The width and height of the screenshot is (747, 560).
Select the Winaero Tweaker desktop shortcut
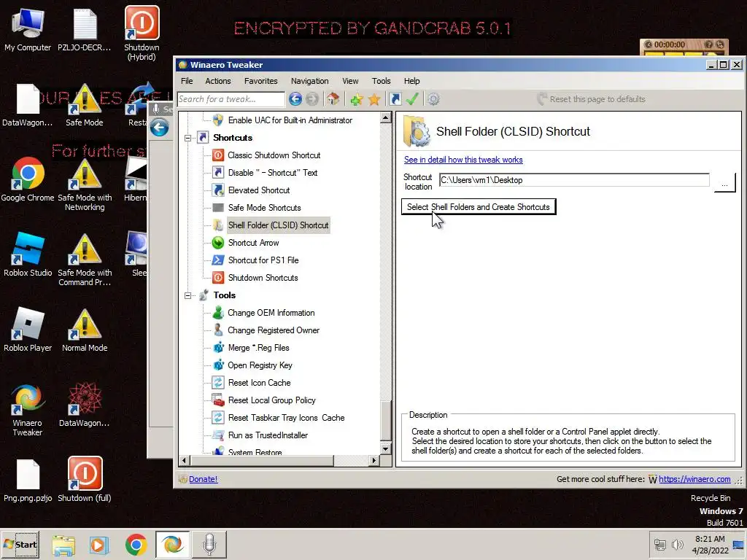point(28,410)
